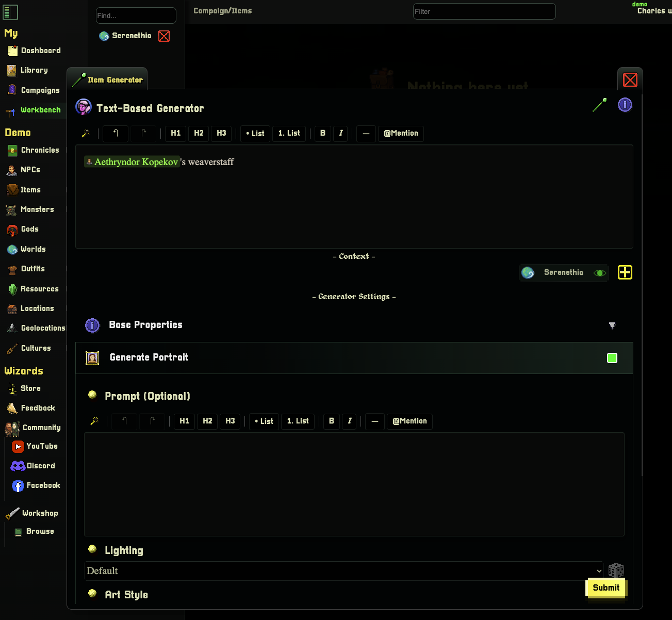The height and width of the screenshot is (620, 672).
Task: Click the Items icon under Demo
Action: pyautogui.click(x=12, y=190)
